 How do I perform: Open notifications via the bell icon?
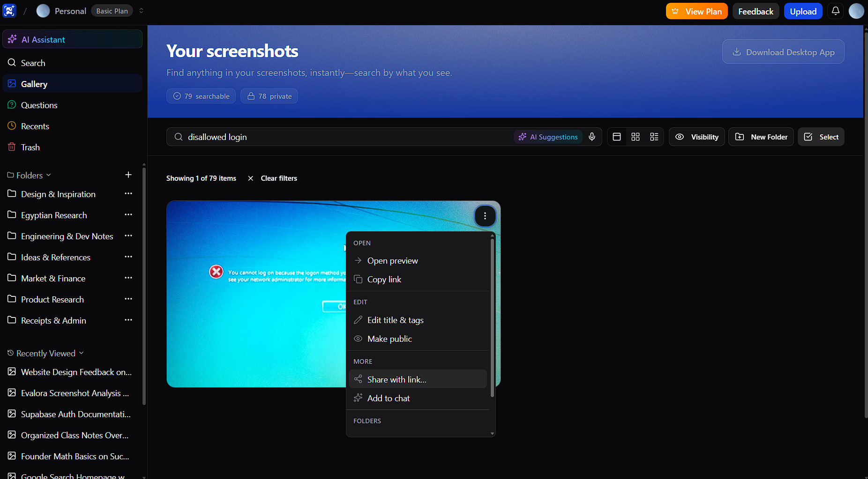[835, 11]
